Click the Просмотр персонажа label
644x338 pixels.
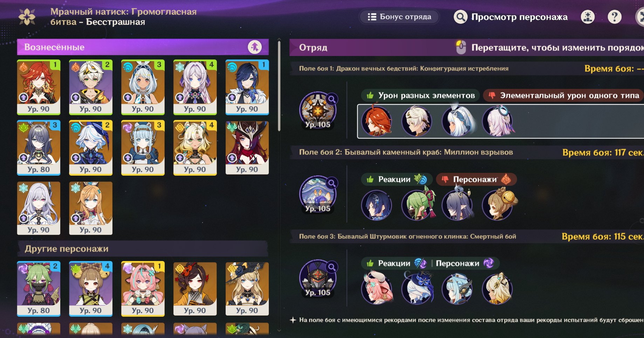point(519,17)
